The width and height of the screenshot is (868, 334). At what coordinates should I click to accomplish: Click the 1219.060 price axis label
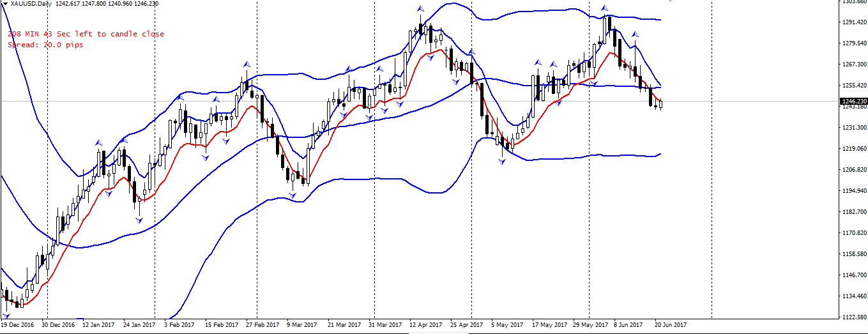(854, 149)
